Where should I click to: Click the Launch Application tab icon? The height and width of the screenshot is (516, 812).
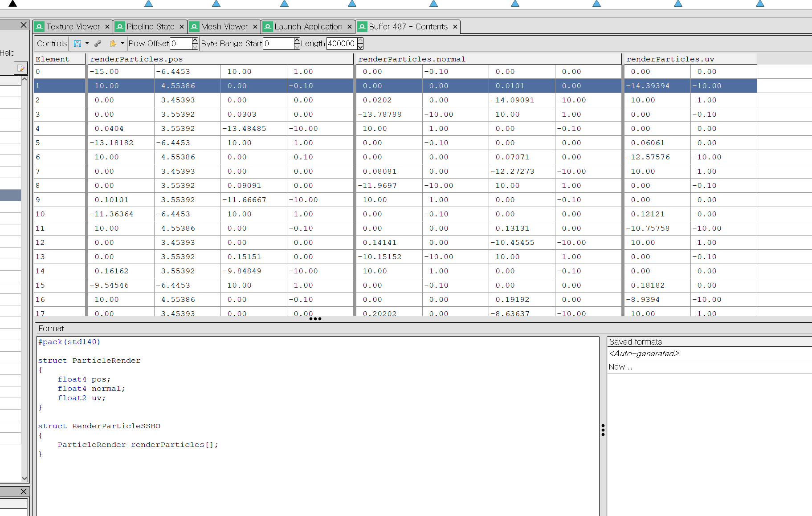(x=268, y=27)
